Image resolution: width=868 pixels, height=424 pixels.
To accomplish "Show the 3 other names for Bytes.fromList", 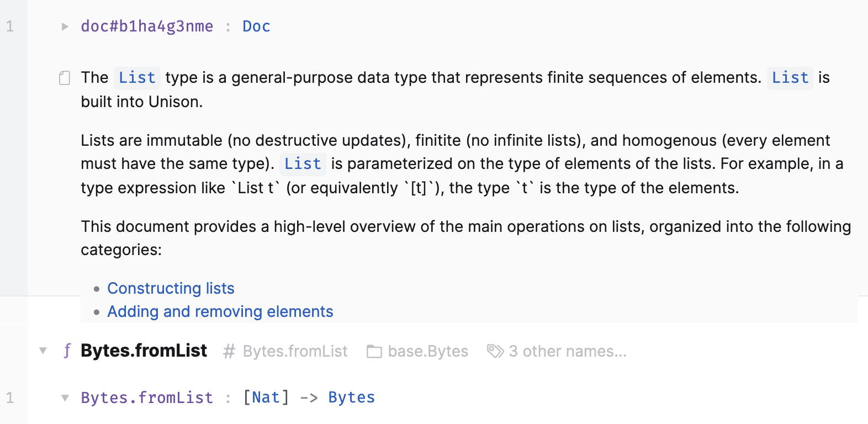I will point(568,351).
